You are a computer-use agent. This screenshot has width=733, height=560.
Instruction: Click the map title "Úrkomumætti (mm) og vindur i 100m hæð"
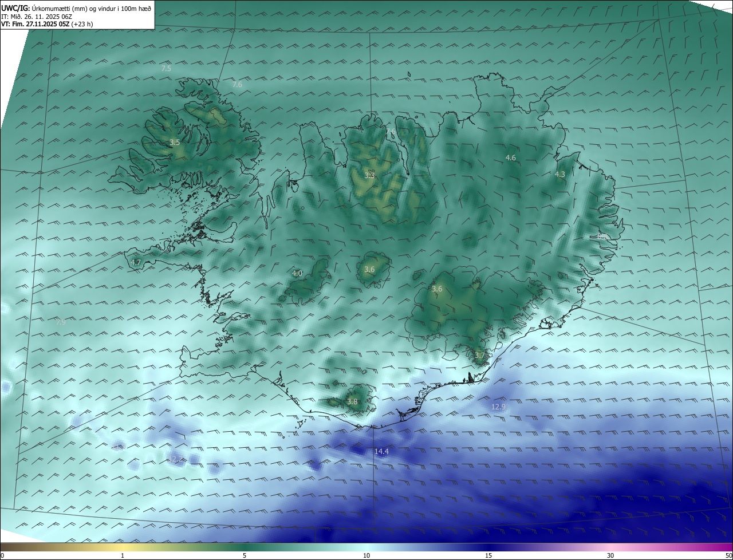coord(90,8)
